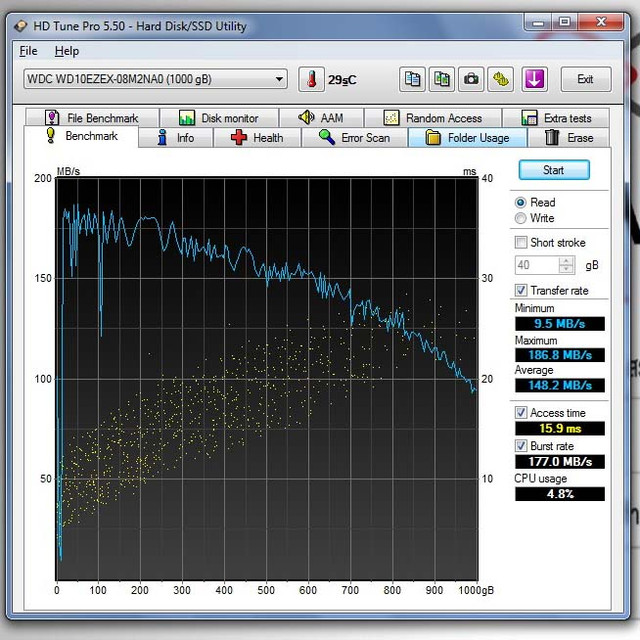Toggle the Burst rate checkbox
Viewport: 640px width, 640px height.
521,446
